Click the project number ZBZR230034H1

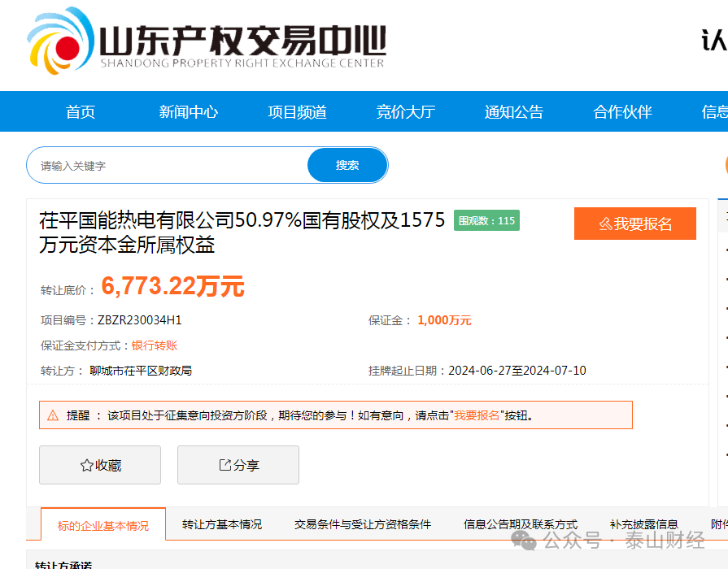[139, 320]
